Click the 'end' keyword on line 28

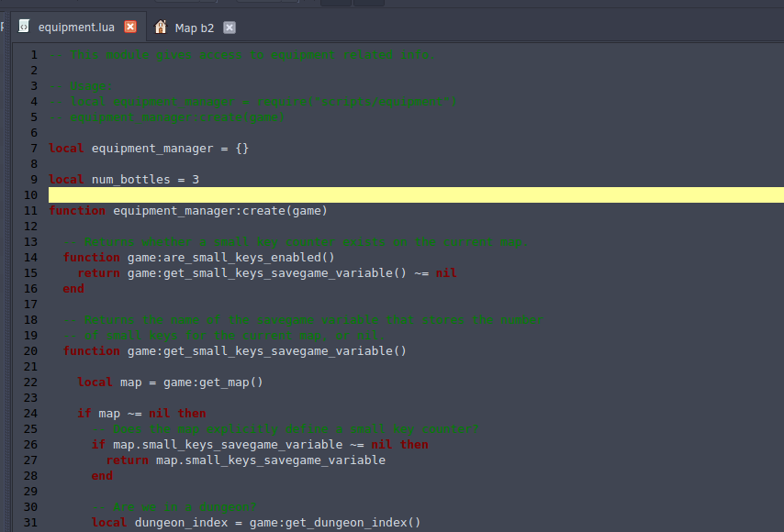[x=102, y=476]
